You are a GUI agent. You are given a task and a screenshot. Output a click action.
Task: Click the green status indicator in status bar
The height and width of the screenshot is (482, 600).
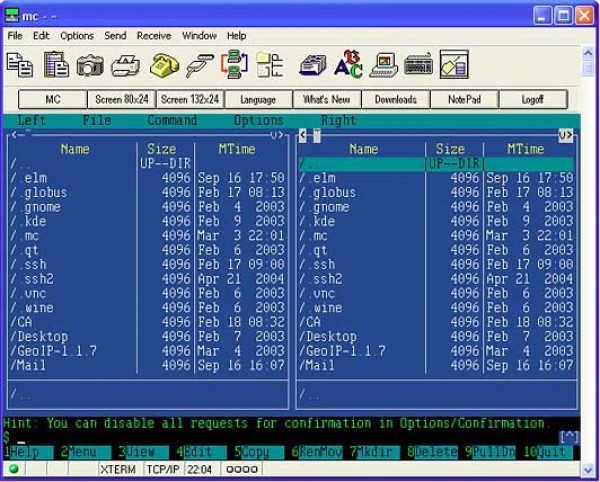[x=13, y=469]
